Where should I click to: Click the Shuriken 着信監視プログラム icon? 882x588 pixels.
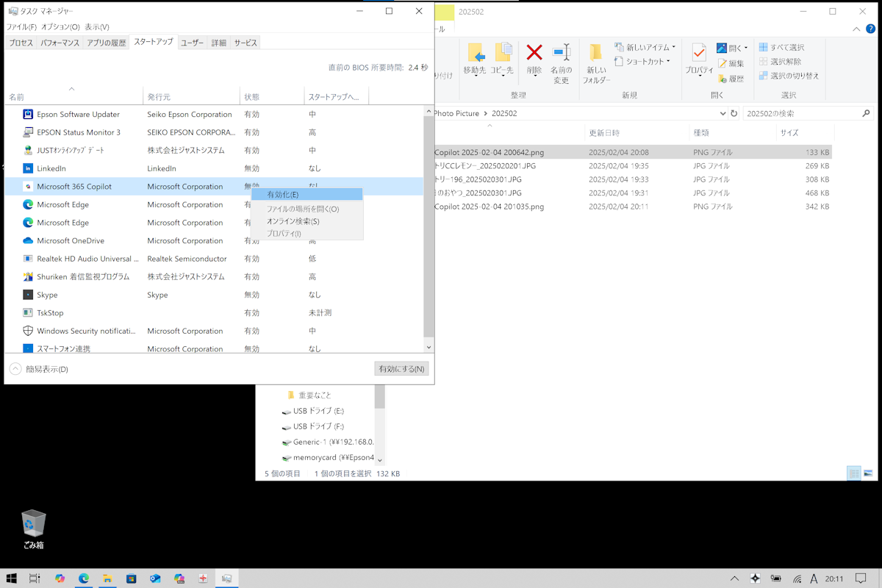click(x=28, y=276)
